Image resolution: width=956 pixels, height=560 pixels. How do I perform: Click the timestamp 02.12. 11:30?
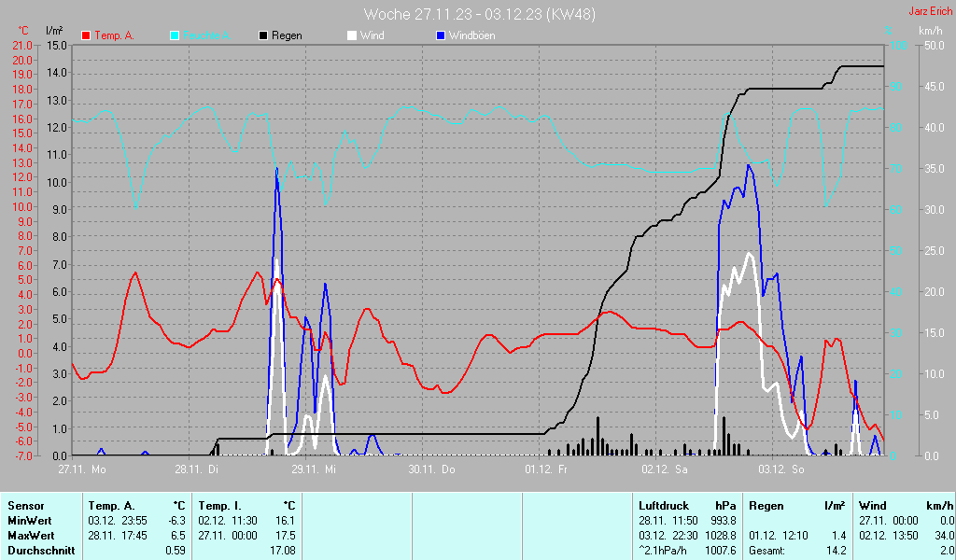tap(228, 521)
